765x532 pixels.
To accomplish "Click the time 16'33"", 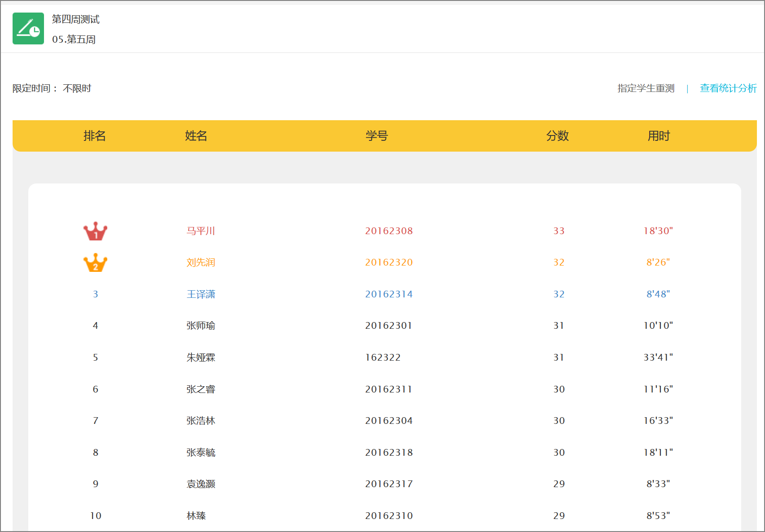I will (658, 421).
